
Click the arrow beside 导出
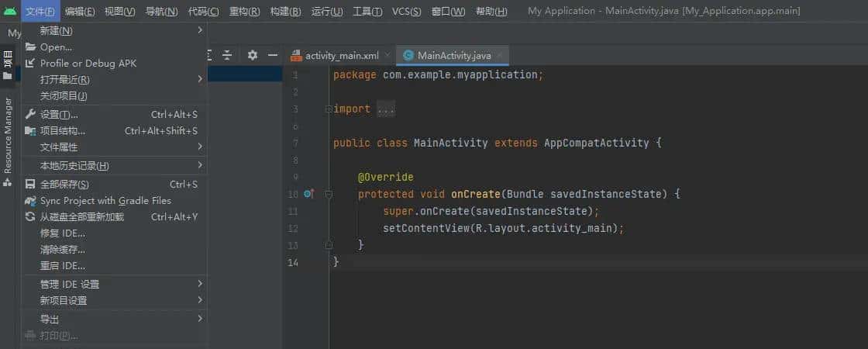click(x=200, y=319)
